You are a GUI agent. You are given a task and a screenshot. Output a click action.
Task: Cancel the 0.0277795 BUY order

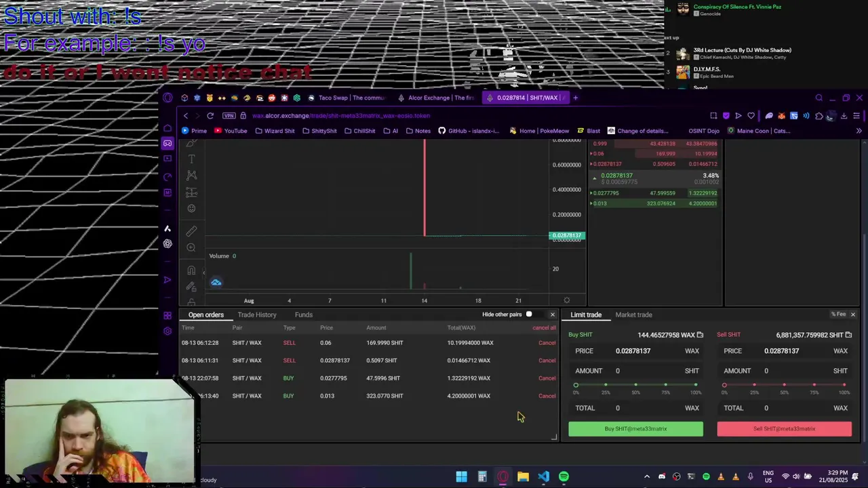547,378
